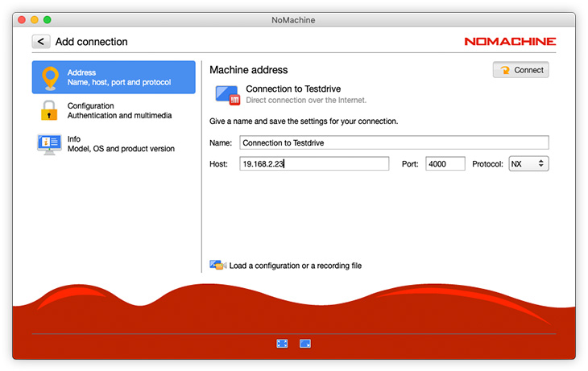Click the Port field showing 4000
The width and height of the screenshot is (588, 371).
point(445,163)
